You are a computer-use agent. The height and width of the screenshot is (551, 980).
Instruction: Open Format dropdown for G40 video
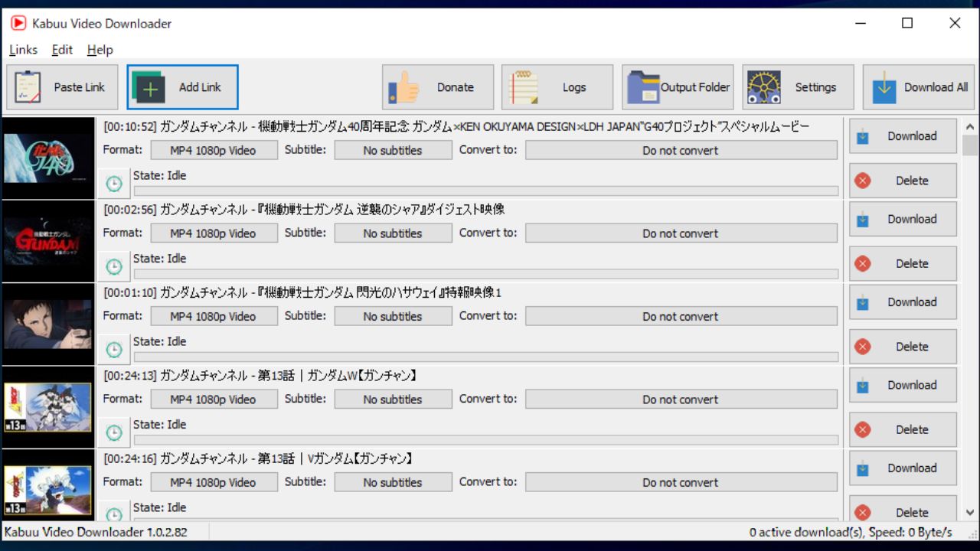(214, 150)
